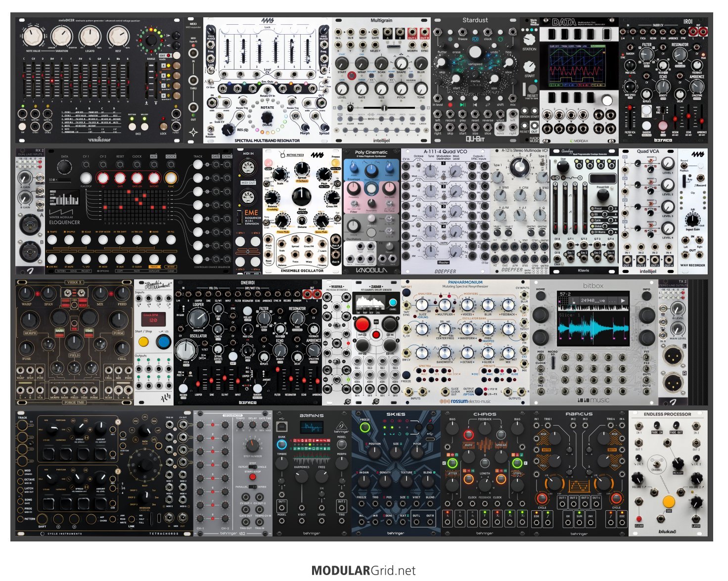Click the 'Poly Cinematic' module title

(371, 152)
